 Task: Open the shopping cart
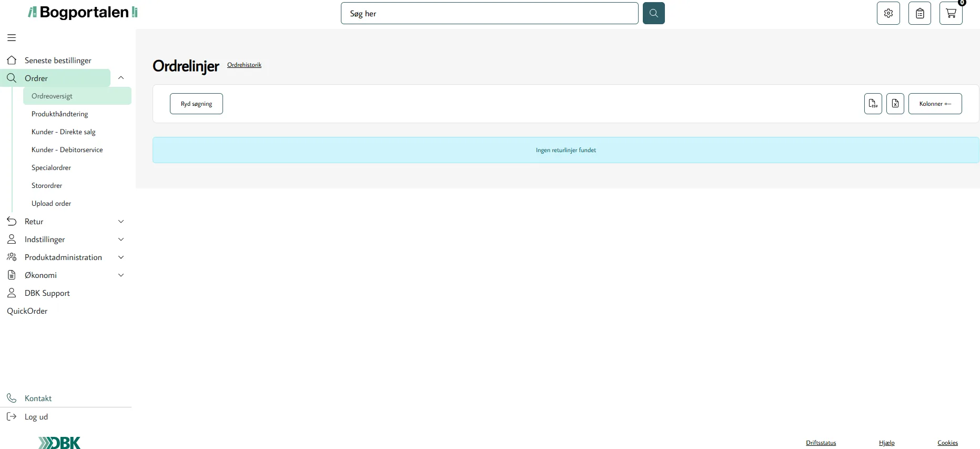coord(951,13)
